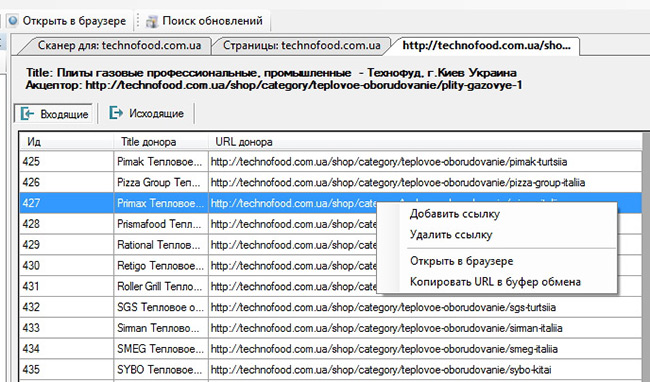This screenshot has width=650, height=382.
Task: Click the Исходящие arrow icon
Action: point(116,113)
